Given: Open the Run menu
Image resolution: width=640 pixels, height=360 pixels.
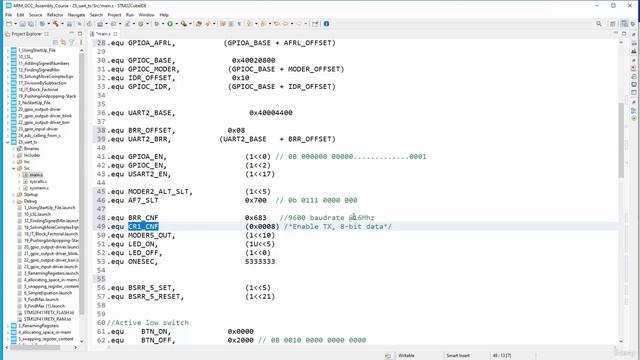Looking at the screenshot, I should [x=130, y=15].
